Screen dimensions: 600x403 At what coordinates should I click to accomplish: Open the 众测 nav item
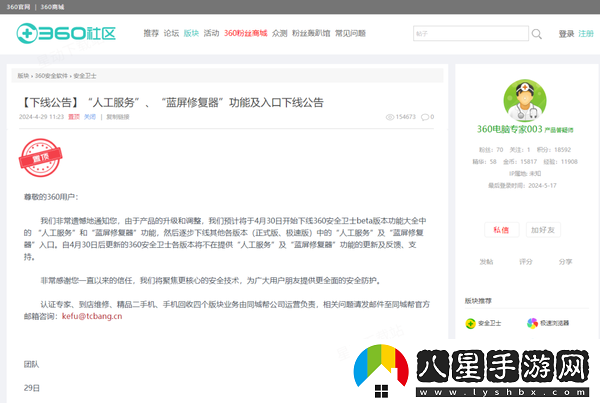[x=280, y=33]
